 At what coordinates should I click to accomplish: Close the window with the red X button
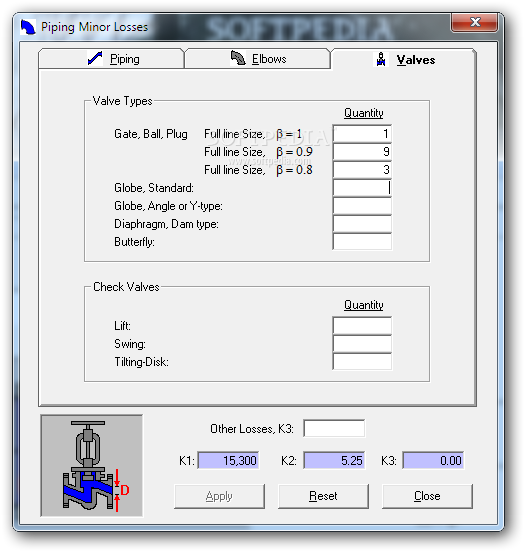click(x=474, y=23)
